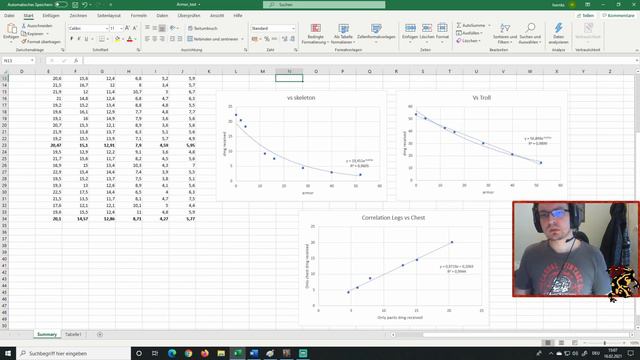This screenshot has height=360, width=640.
Task: Open Bedingte Formatierung menu
Action: click(315, 34)
